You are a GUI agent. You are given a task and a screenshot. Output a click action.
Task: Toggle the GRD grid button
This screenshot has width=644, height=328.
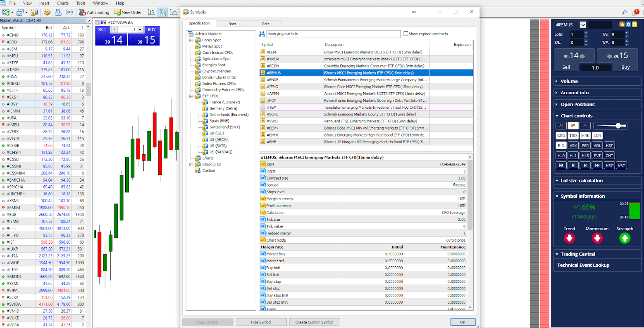click(x=561, y=136)
